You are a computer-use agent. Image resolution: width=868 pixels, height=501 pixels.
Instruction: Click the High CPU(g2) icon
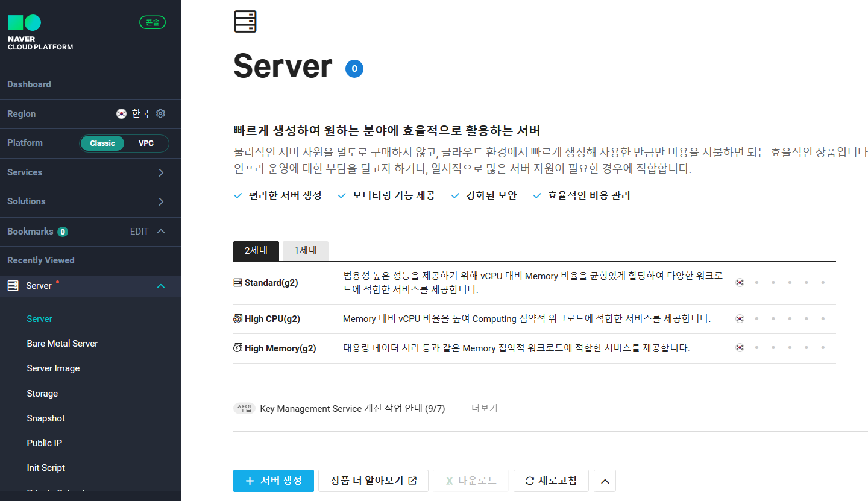tap(238, 319)
